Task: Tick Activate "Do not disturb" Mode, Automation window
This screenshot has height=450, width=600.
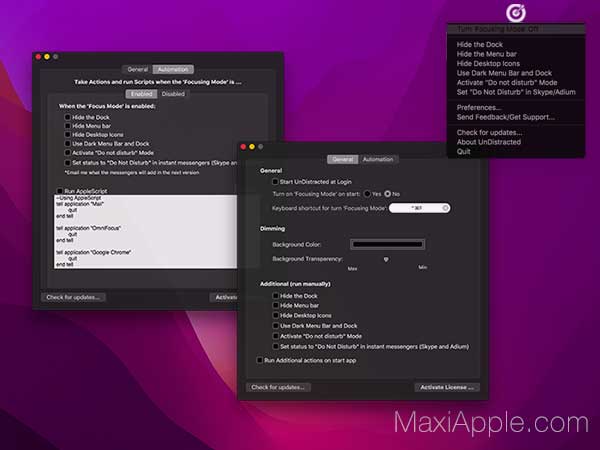Action: pyautogui.click(x=67, y=153)
